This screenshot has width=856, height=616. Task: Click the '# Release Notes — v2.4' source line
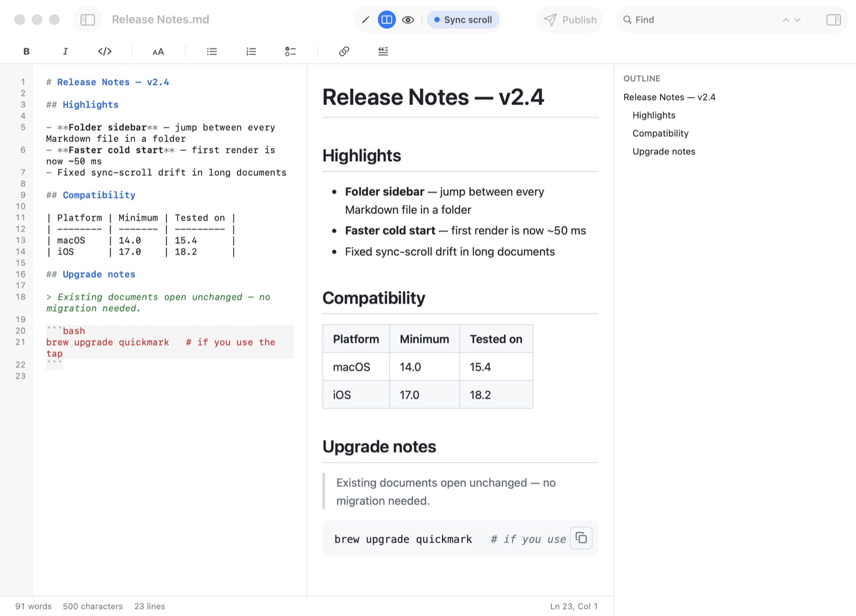pos(108,82)
